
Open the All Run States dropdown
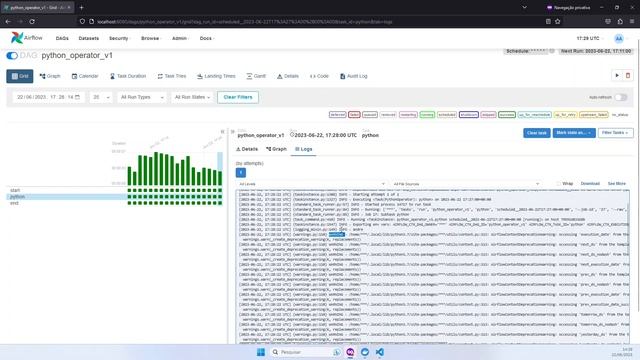[192, 97]
